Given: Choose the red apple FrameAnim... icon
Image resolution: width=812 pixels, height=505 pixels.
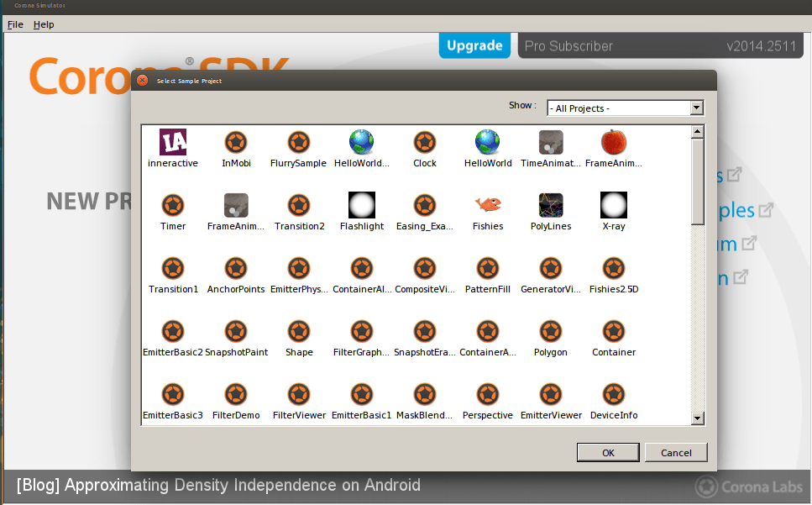Looking at the screenshot, I should pos(614,142).
